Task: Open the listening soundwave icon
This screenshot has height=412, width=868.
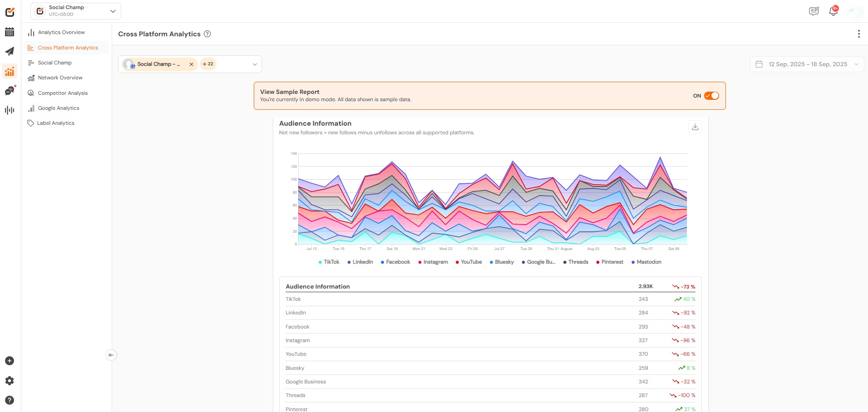Action: [x=10, y=110]
